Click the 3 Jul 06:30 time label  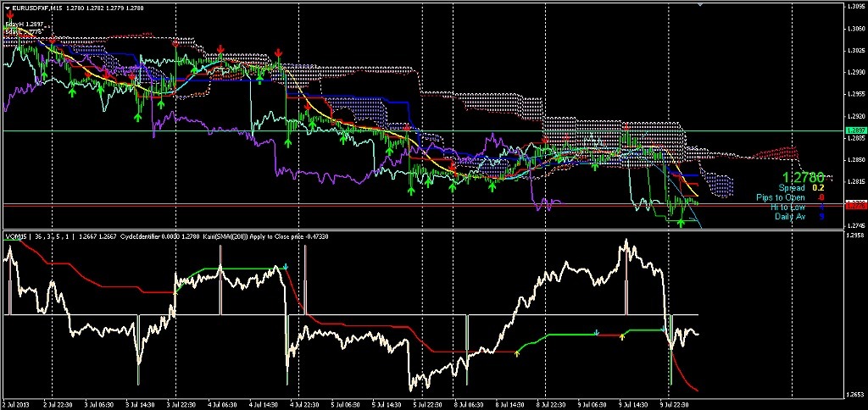pos(98,405)
